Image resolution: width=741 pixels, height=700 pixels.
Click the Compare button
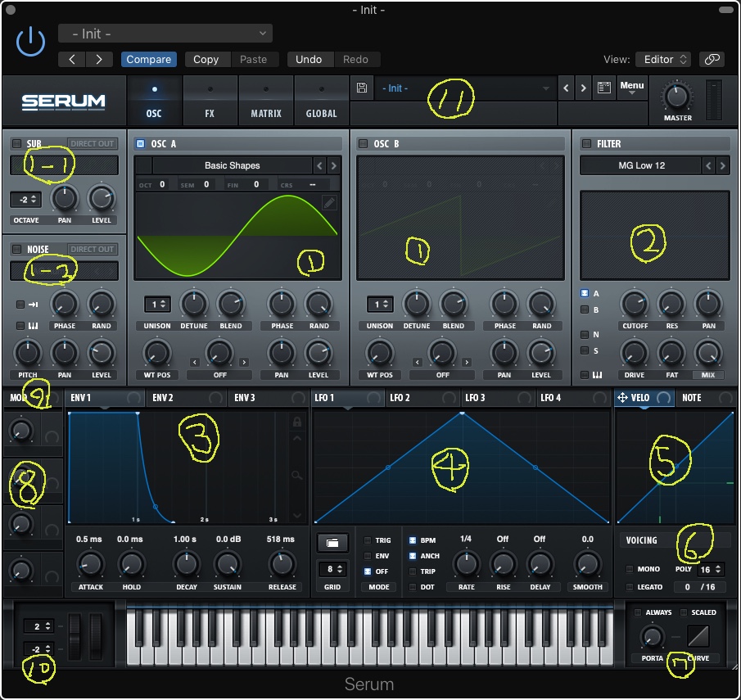coord(149,59)
